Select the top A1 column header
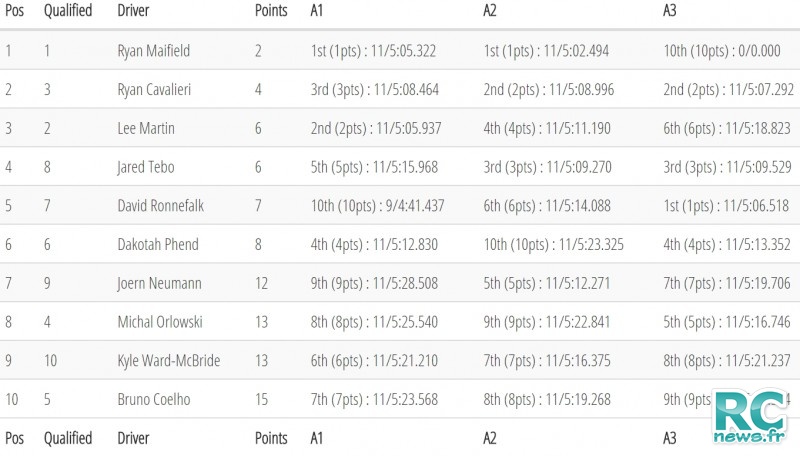This screenshot has height=456, width=800. [x=317, y=11]
